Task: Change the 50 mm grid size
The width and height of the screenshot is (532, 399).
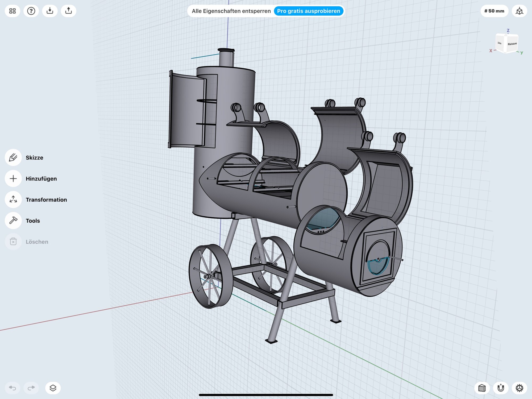Action: tap(494, 11)
